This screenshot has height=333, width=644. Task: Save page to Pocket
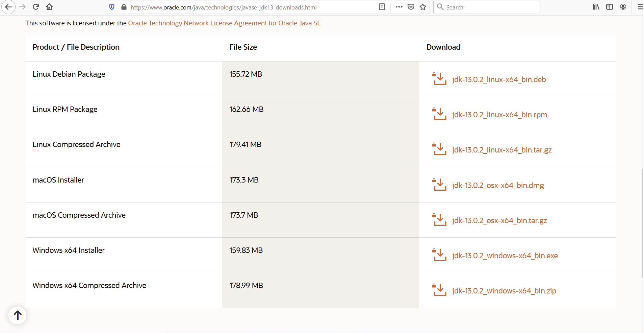coord(411,7)
